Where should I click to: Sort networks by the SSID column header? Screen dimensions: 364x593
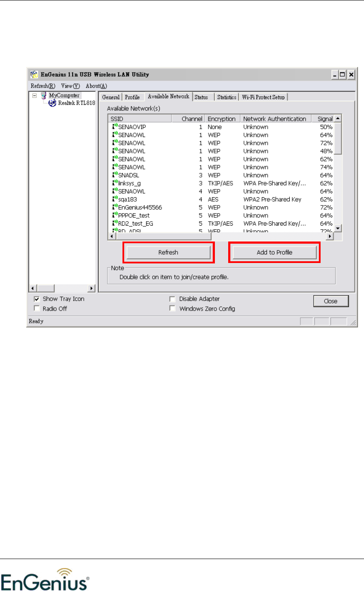click(140, 119)
